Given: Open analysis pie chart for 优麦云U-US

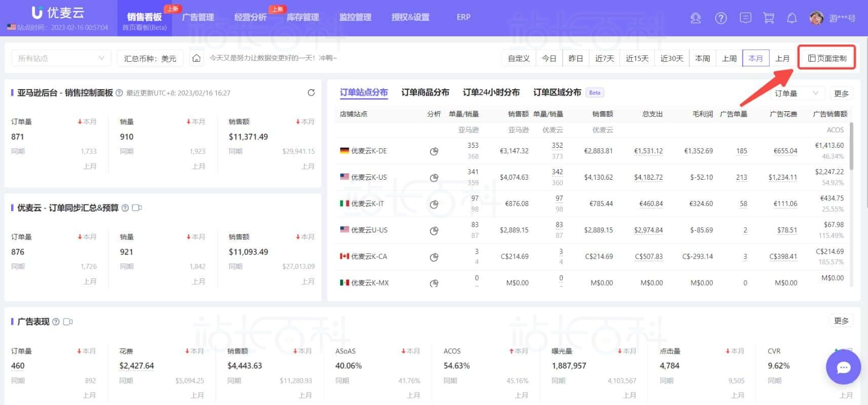Looking at the screenshot, I should pos(434,230).
